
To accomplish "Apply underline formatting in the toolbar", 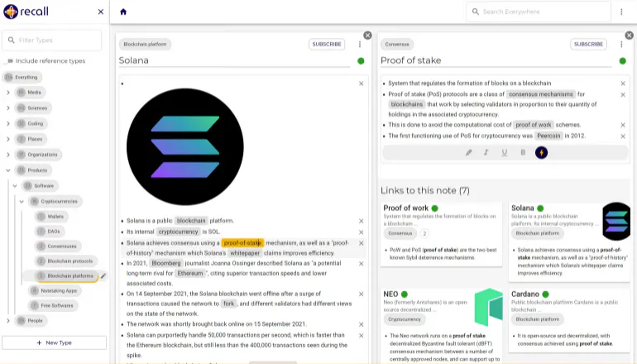I will click(504, 152).
